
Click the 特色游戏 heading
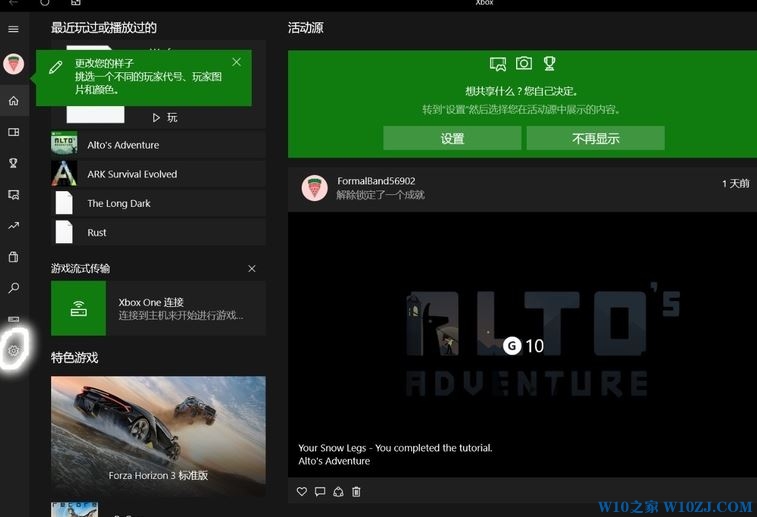74,358
